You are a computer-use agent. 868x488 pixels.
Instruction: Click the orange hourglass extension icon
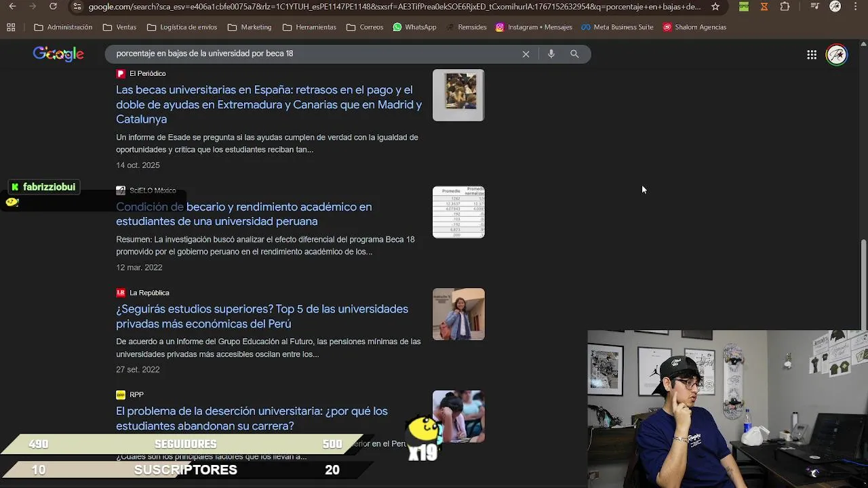coord(764,7)
